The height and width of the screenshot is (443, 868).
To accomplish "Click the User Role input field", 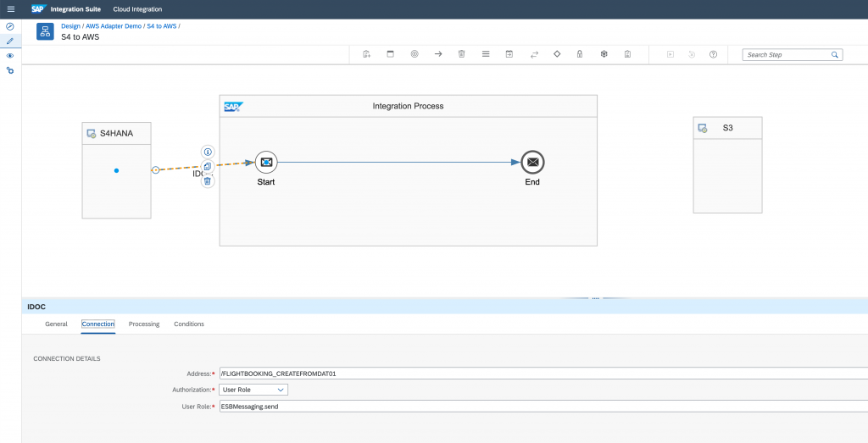I will pos(543,407).
